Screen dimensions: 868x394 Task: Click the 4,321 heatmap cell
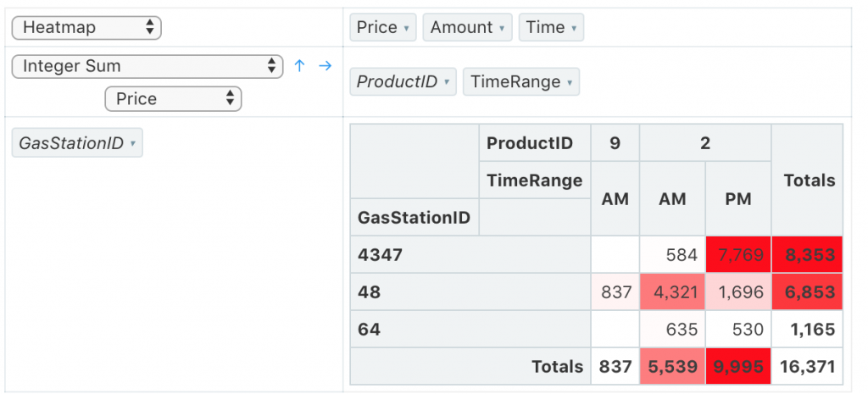(672, 291)
